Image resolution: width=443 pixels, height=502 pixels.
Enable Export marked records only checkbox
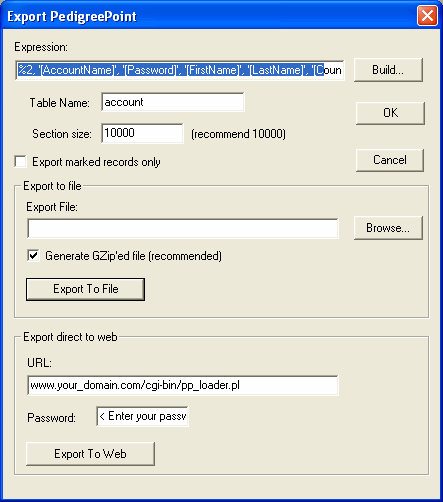coord(21,162)
